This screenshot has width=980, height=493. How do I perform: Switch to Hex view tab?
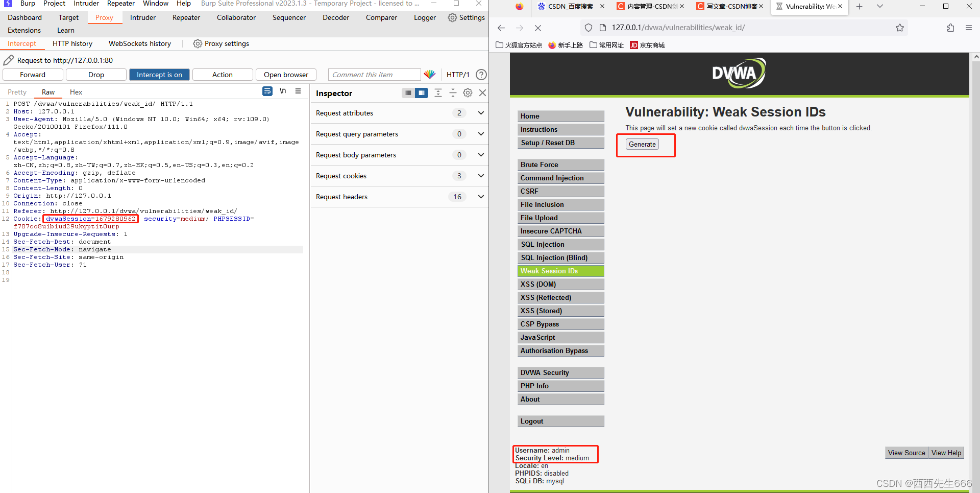click(x=76, y=92)
